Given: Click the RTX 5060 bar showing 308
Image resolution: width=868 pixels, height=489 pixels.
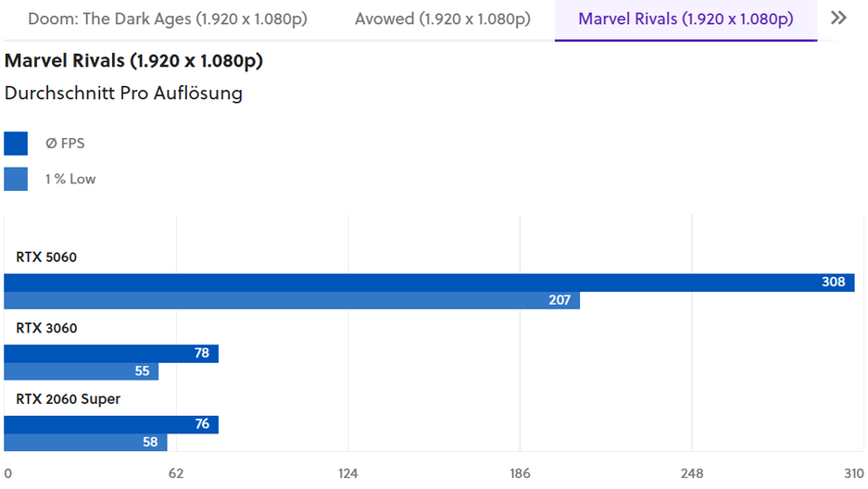Looking at the screenshot, I should (429, 282).
